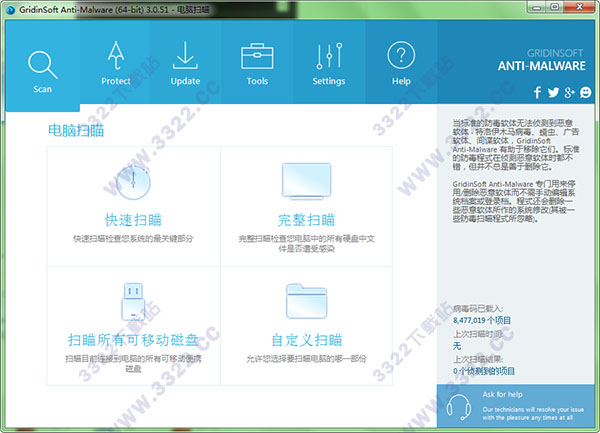Viewport: 600px width, 433px height.
Task: Click the Ask for help heading
Action: pos(502,394)
